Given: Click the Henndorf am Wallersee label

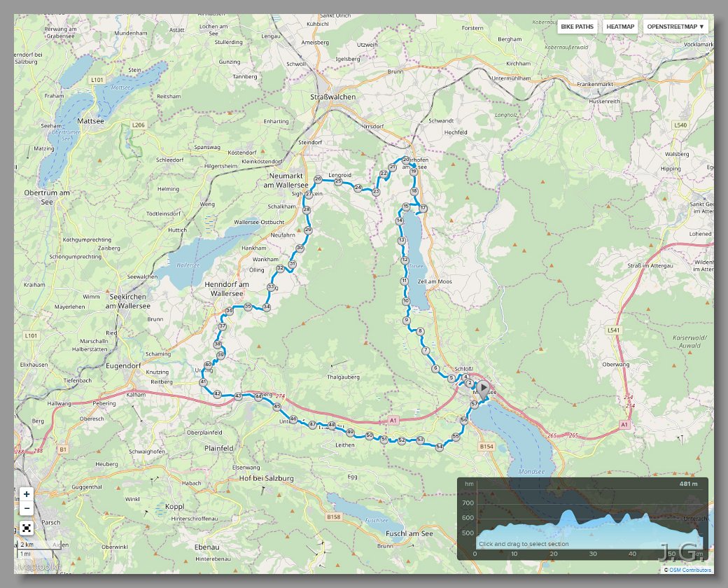Looking at the screenshot, I should [x=227, y=288].
